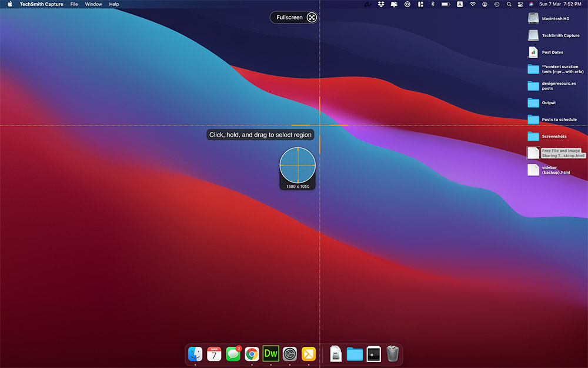This screenshot has width=588, height=368.
Task: Open System Preferences in the Dock
Action: point(289,354)
